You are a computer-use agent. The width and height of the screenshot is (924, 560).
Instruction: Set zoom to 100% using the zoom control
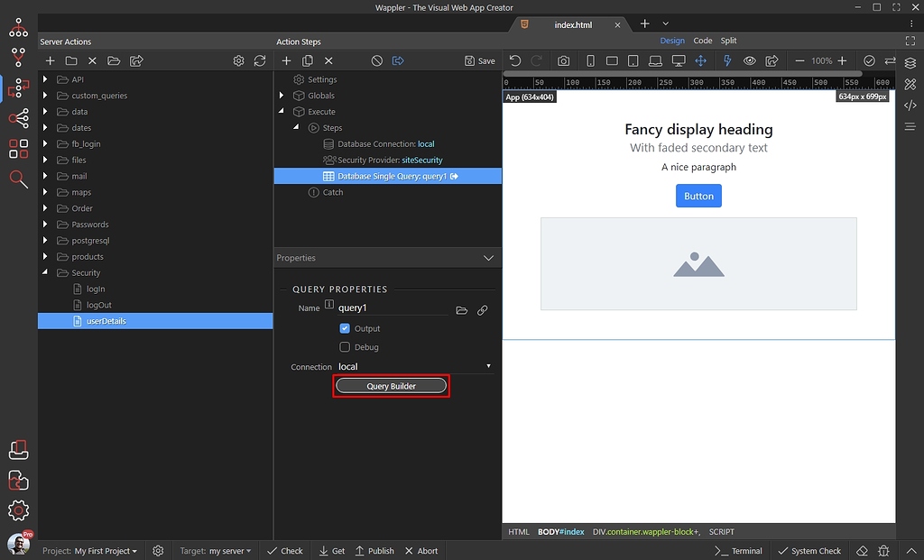point(822,60)
